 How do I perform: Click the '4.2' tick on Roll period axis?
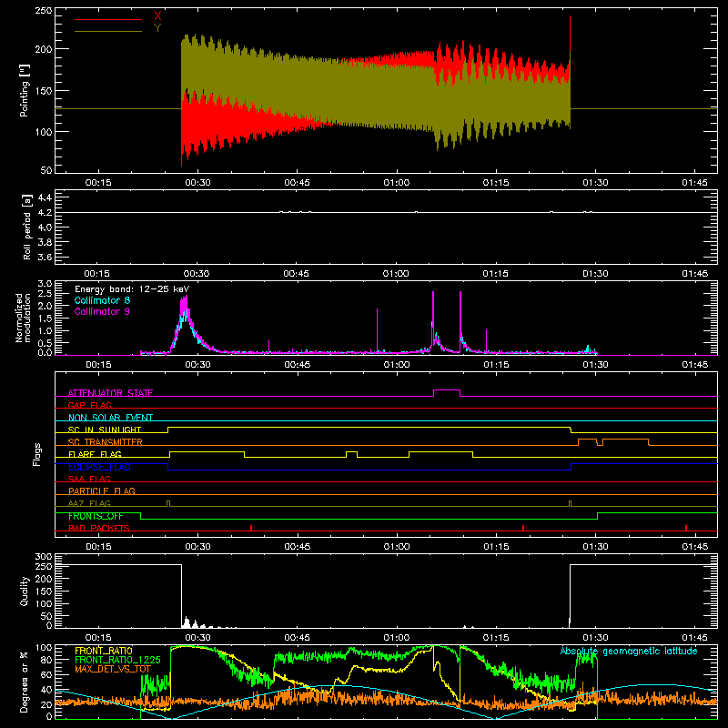[45, 212]
